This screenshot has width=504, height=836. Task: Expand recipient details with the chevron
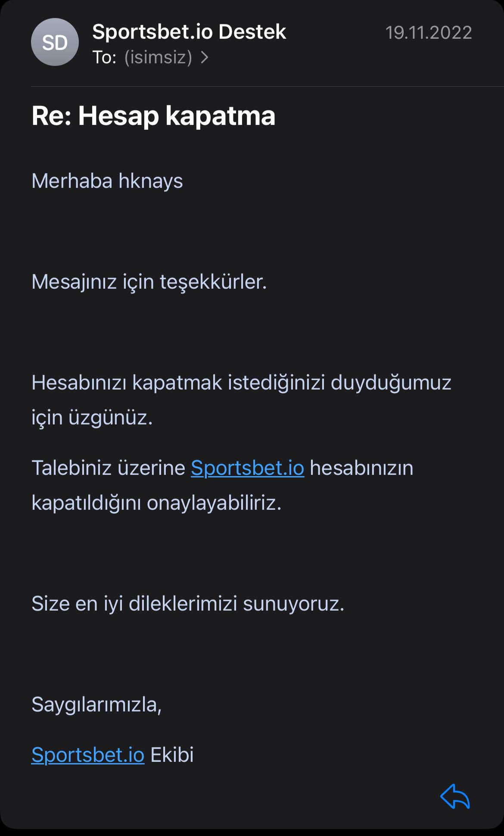point(205,57)
